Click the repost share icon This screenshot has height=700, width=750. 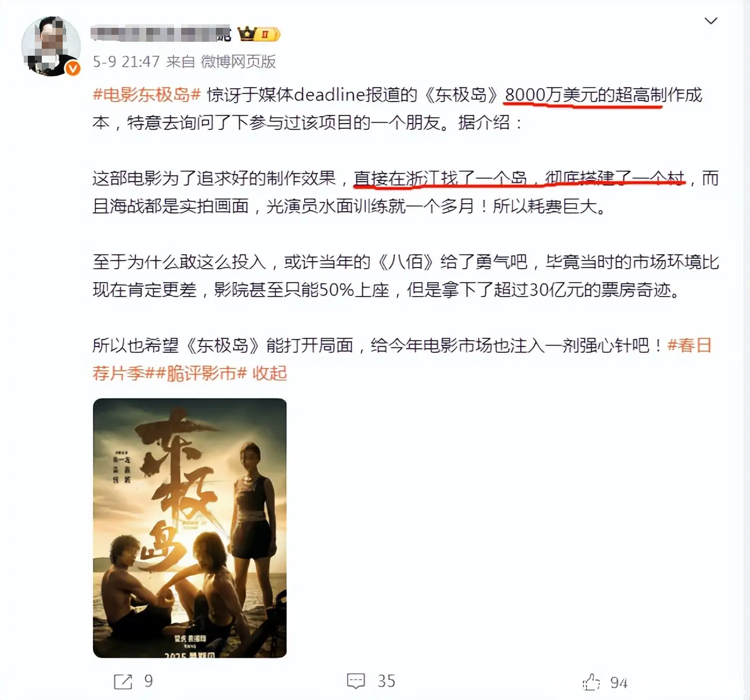[123, 681]
